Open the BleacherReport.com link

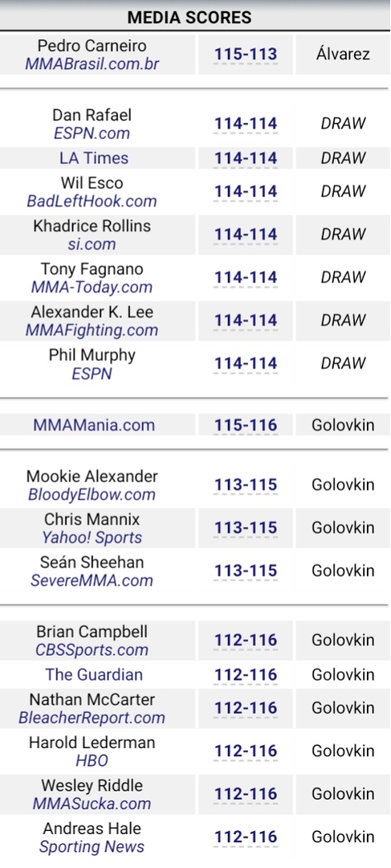coord(92,718)
